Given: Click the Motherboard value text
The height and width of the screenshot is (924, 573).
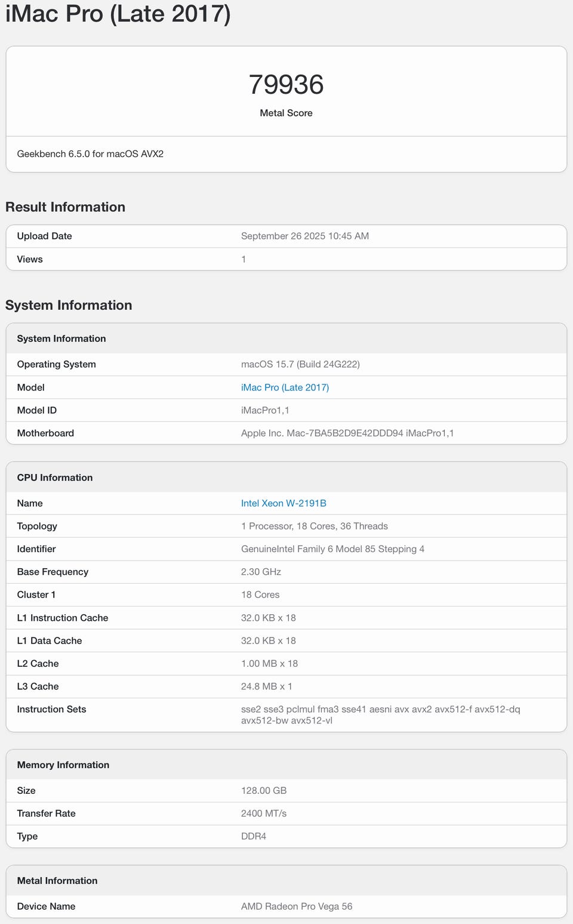Looking at the screenshot, I should [x=347, y=433].
